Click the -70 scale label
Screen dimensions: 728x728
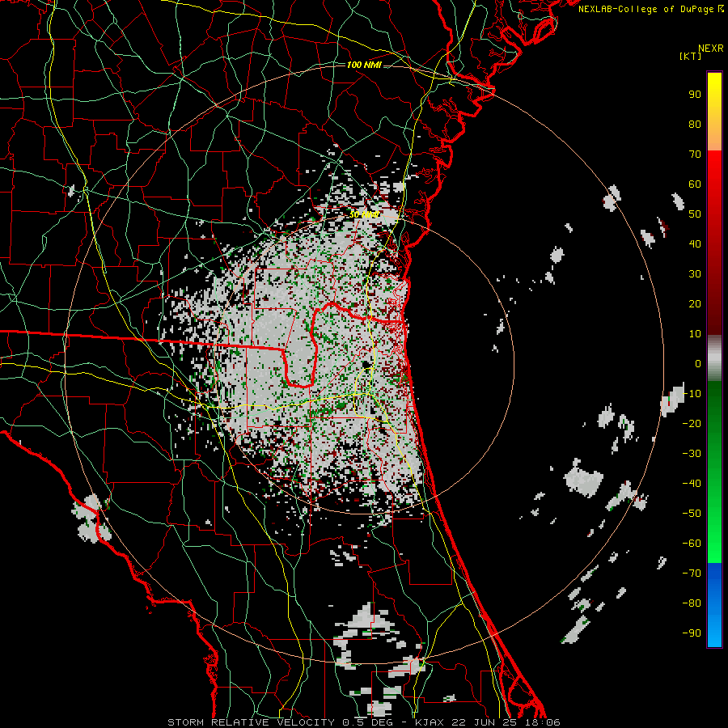click(x=692, y=573)
